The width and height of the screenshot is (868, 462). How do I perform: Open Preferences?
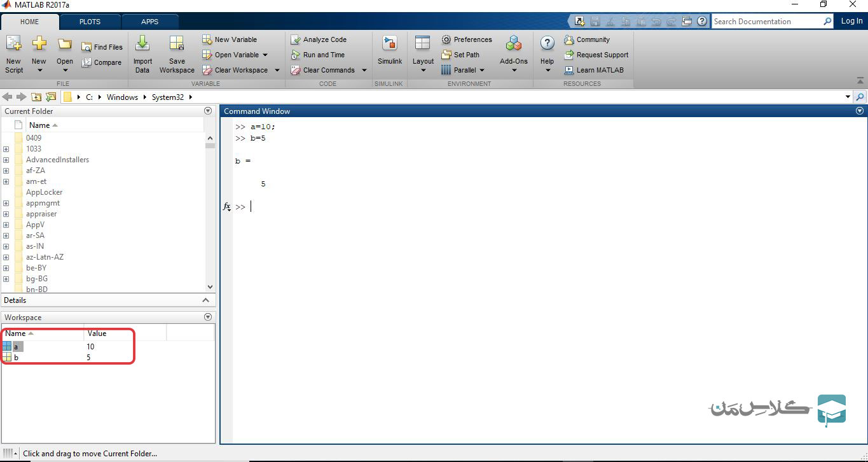click(x=467, y=39)
